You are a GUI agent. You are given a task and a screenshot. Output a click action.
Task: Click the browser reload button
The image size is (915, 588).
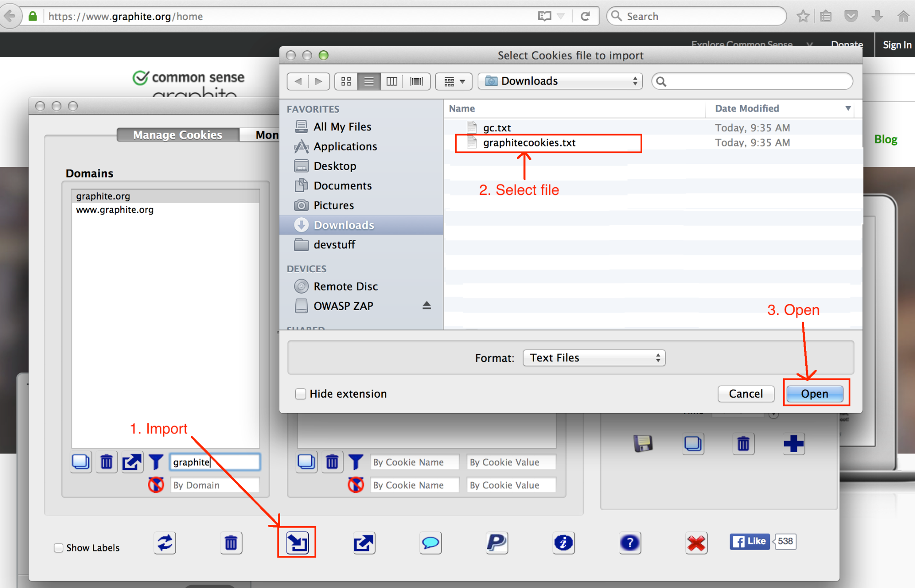585,16
